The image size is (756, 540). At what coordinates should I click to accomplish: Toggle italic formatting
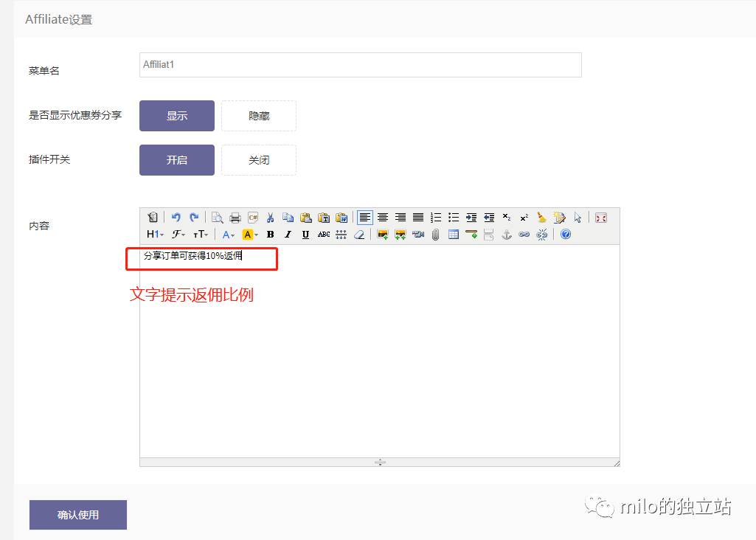(x=288, y=235)
